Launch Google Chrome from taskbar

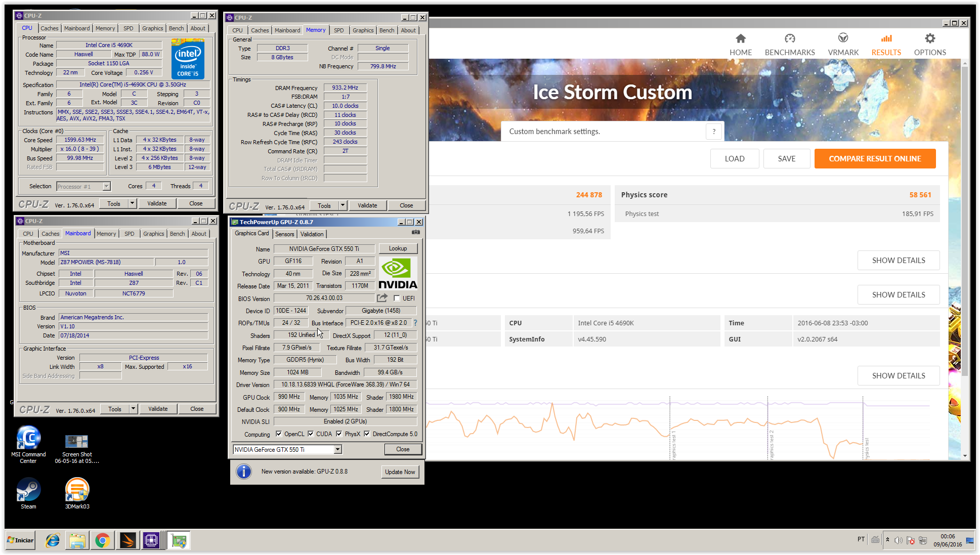[102, 540]
